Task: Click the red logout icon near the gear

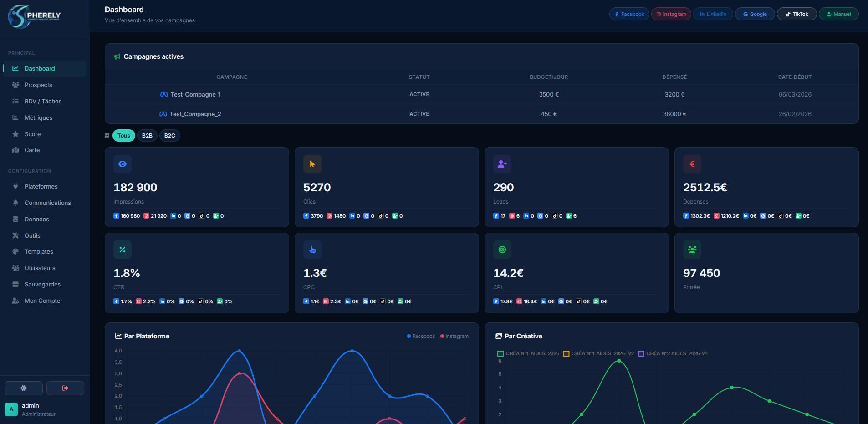Action: tap(65, 388)
